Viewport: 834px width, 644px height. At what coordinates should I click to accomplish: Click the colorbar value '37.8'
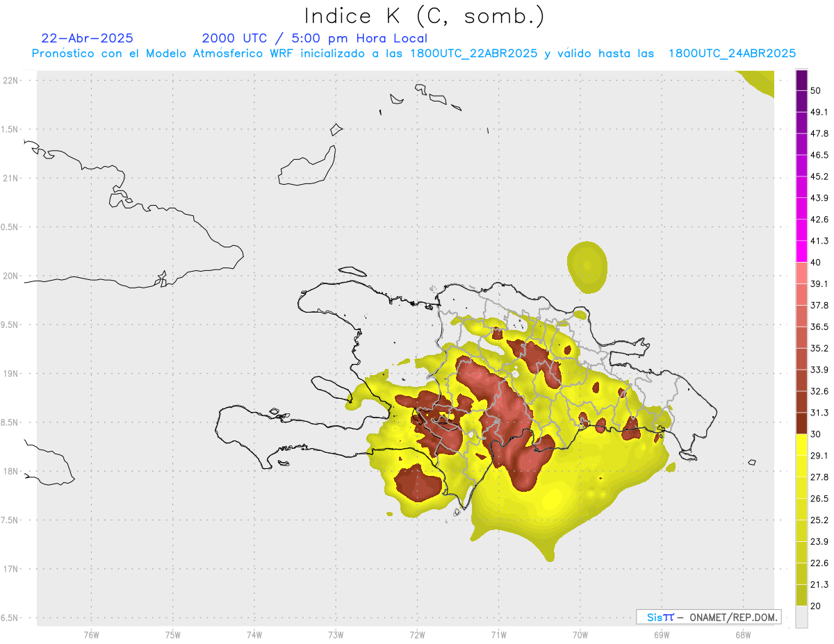[x=819, y=305]
